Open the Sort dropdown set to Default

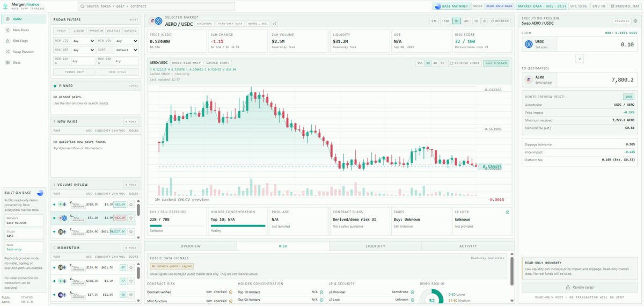pyautogui.click(x=125, y=50)
